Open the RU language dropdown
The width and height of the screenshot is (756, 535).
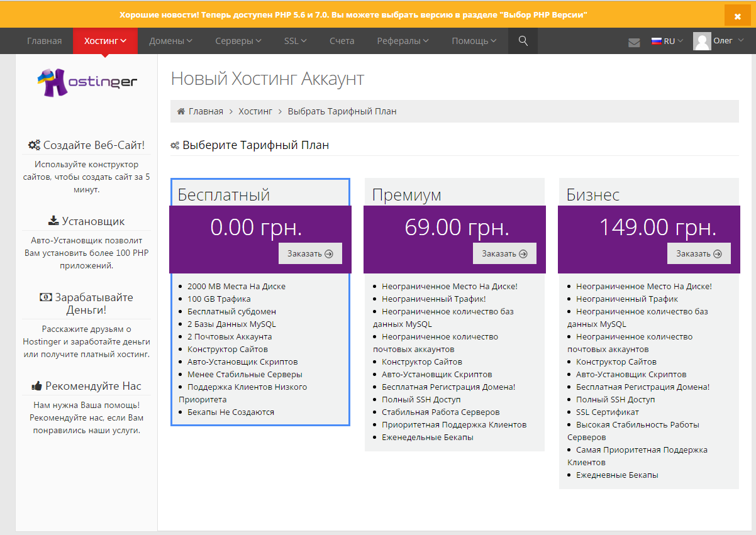(x=667, y=41)
